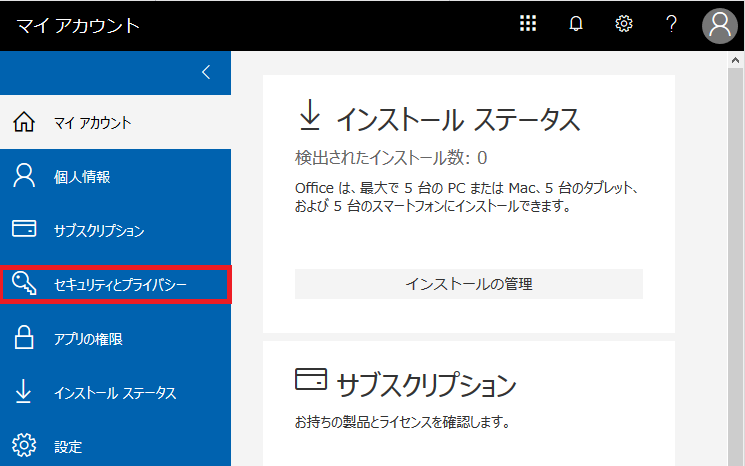Open インストール ステータス in the sidebar
Screen dimensions: 745x466
115,393
